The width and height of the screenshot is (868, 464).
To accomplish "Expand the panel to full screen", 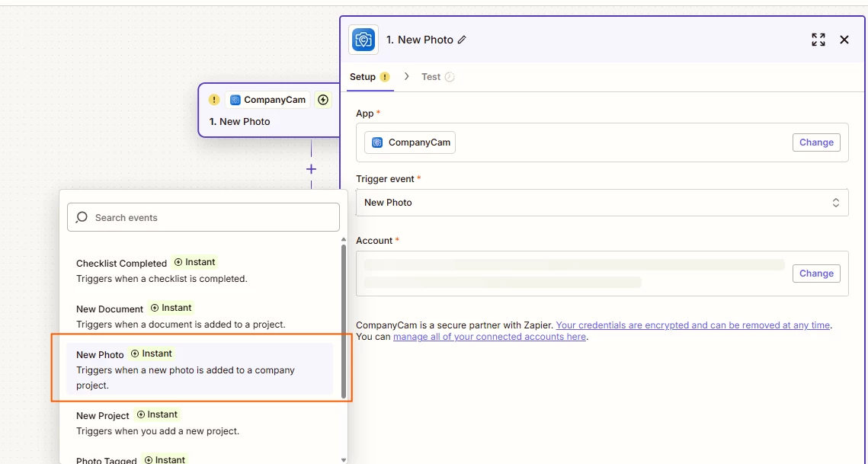I will [818, 40].
